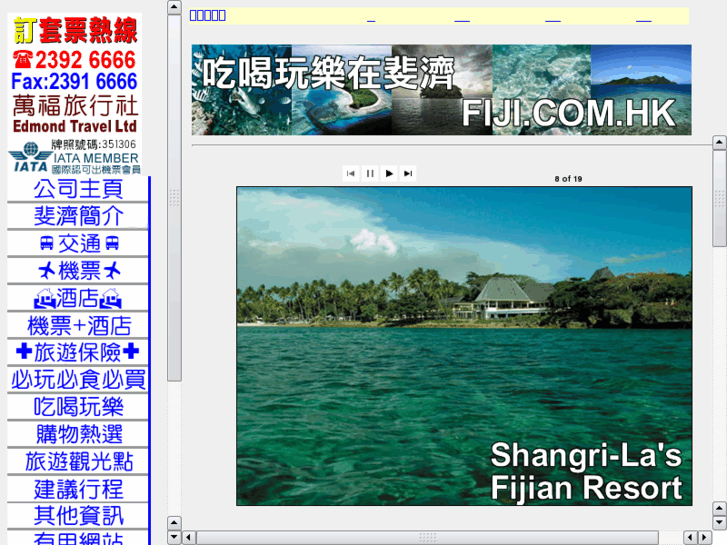Click the horizontal scrollbar left arrow
This screenshot has height=545, width=727.
[188, 538]
